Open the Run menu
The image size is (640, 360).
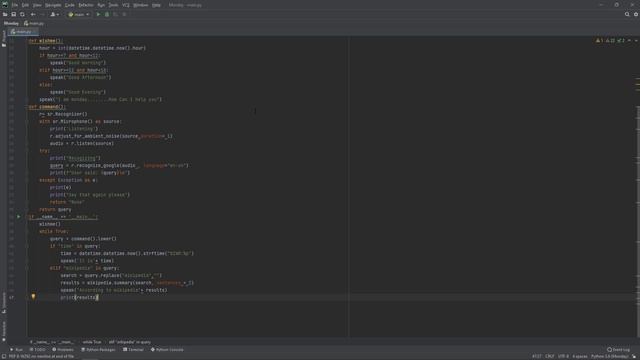101,5
